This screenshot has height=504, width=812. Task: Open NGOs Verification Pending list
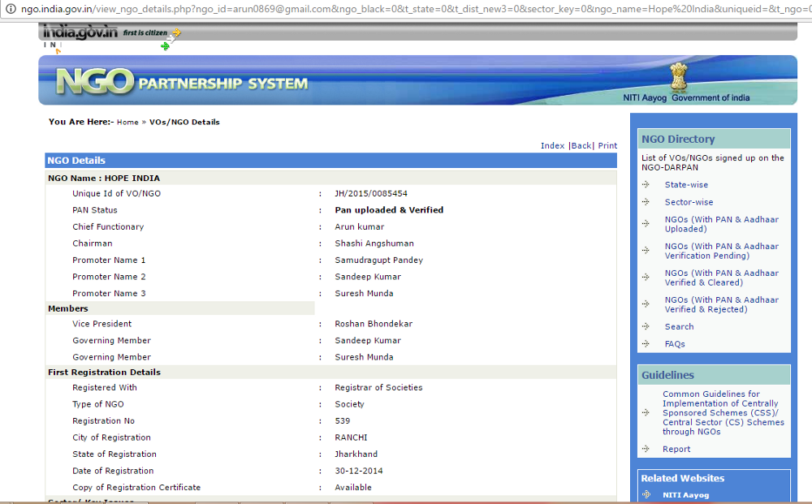(x=721, y=251)
